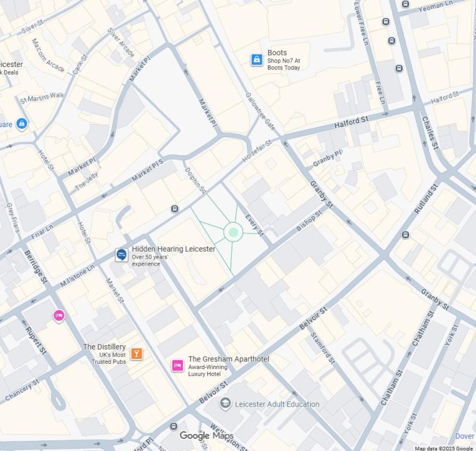Click The Gresham Aparthotel hotel icon

178,366
